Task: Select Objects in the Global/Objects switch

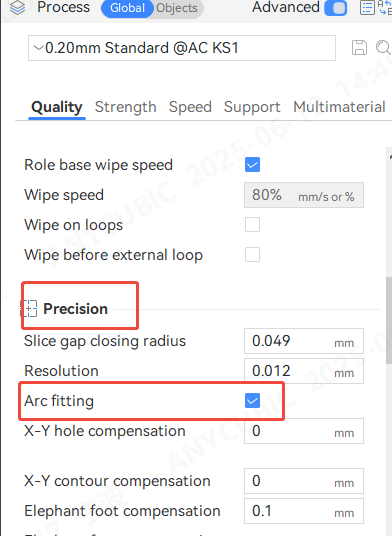Action: pos(177,8)
